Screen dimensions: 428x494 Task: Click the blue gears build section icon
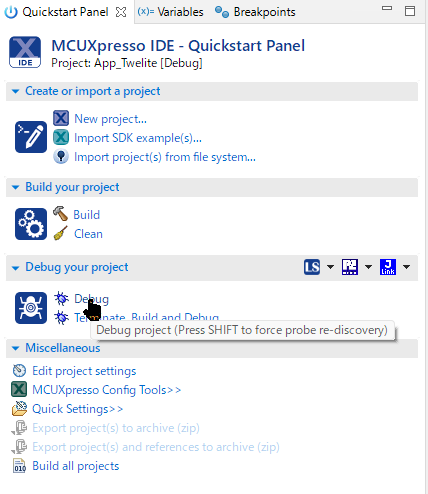tap(31, 224)
